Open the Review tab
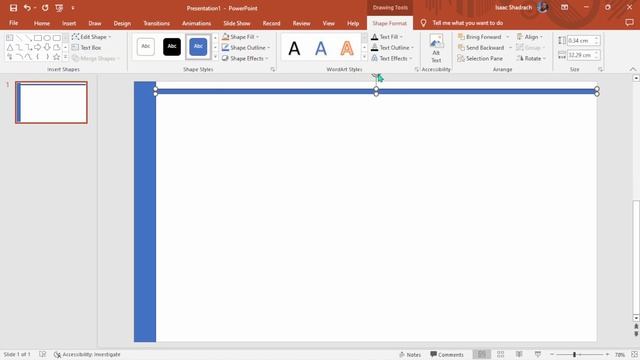This screenshot has height=360, width=640. [301, 23]
